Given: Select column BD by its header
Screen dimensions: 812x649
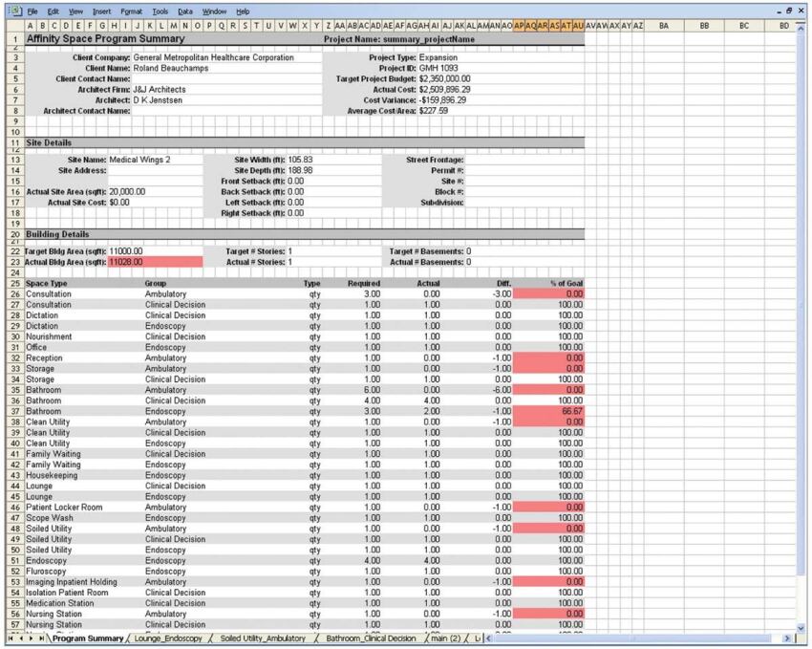Looking at the screenshot, I should click(780, 26).
